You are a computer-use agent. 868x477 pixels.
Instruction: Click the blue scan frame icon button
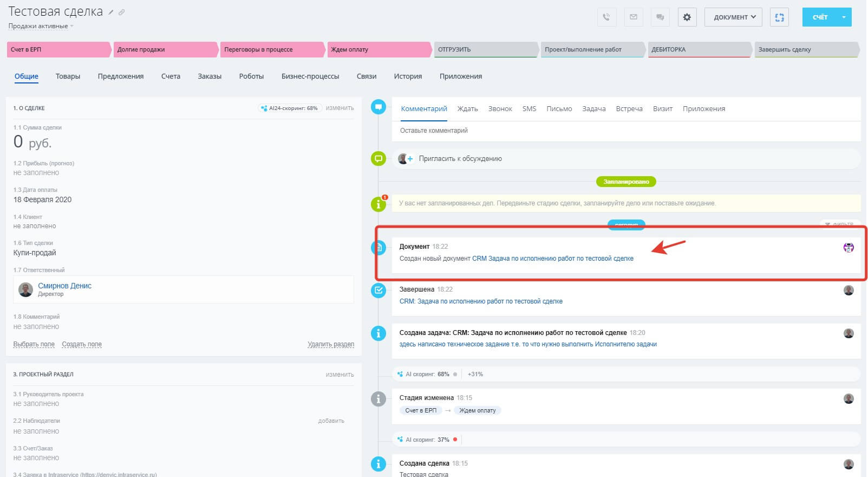(779, 17)
